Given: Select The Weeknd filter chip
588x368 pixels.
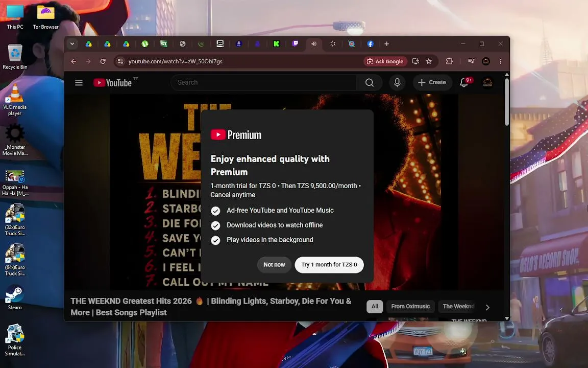Looking at the screenshot, I should 458,307.
